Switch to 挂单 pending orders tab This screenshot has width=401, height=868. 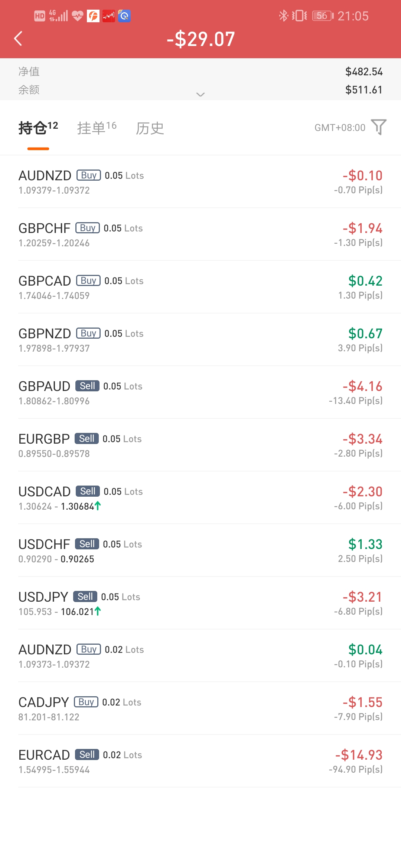[97, 128]
